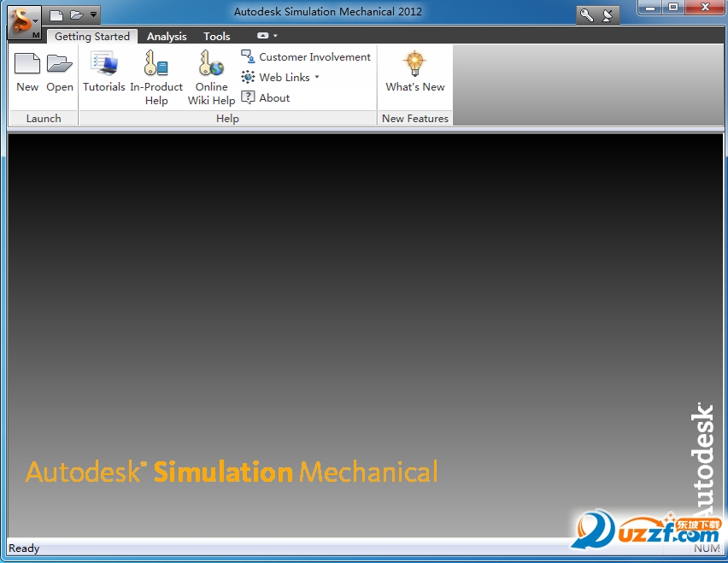Click the Ready status bar text

coord(24,548)
